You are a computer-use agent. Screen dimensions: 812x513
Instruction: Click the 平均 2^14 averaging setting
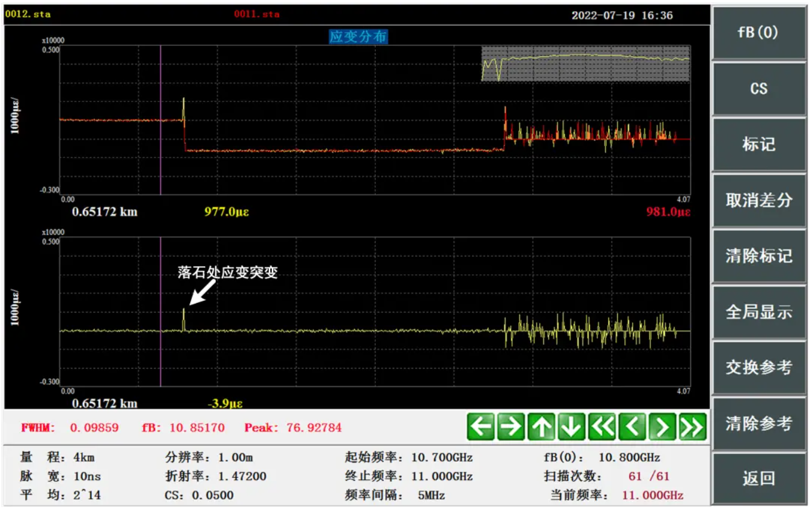(60, 495)
